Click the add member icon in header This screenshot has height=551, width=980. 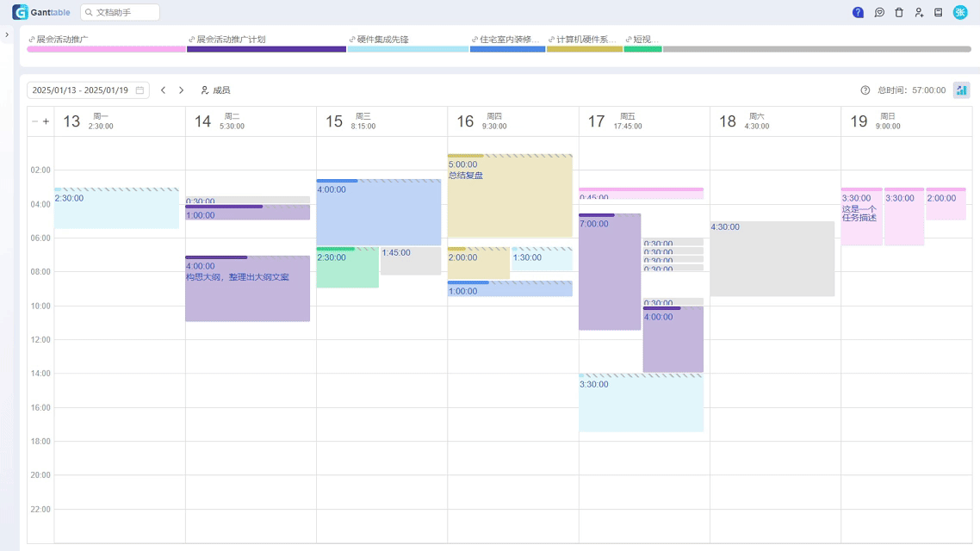(x=919, y=13)
